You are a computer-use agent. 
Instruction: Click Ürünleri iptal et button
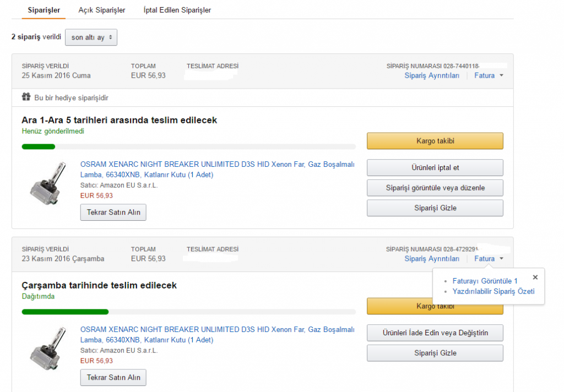(x=435, y=167)
